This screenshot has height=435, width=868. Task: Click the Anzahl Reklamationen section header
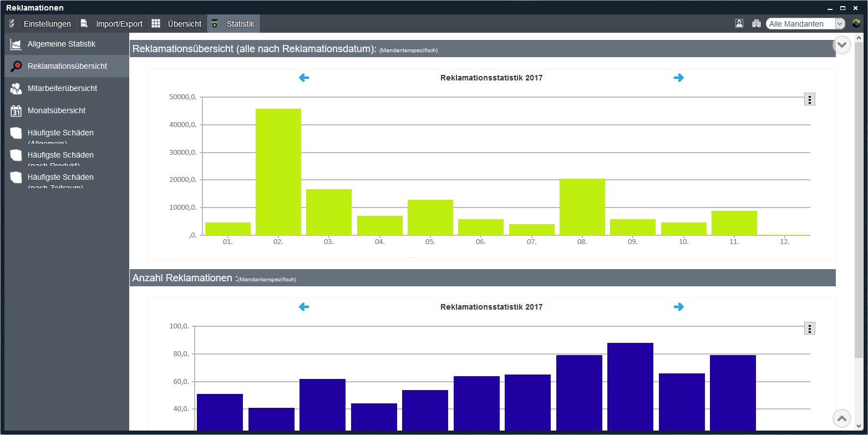pyautogui.click(x=483, y=278)
